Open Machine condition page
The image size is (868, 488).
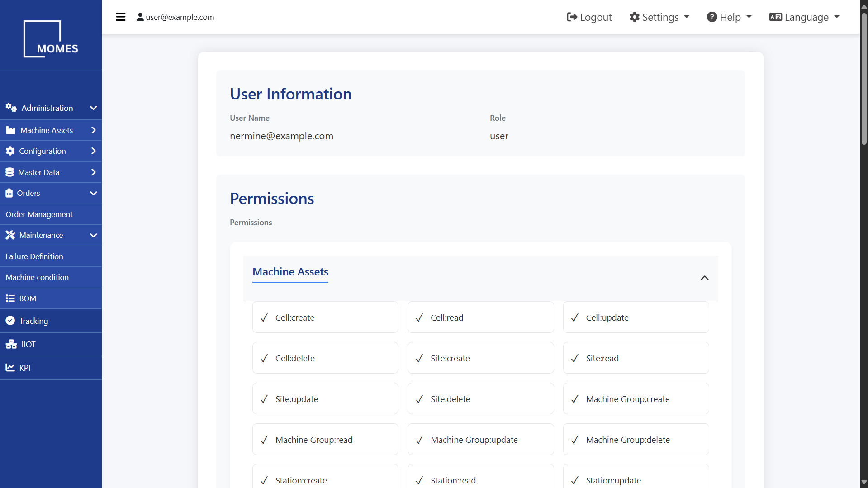coord(51,277)
